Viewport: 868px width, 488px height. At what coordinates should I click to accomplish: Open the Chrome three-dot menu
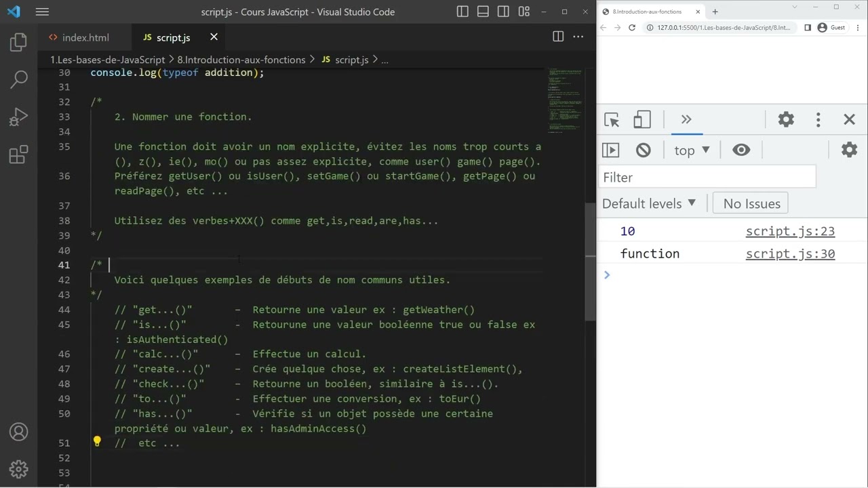coord(858,28)
